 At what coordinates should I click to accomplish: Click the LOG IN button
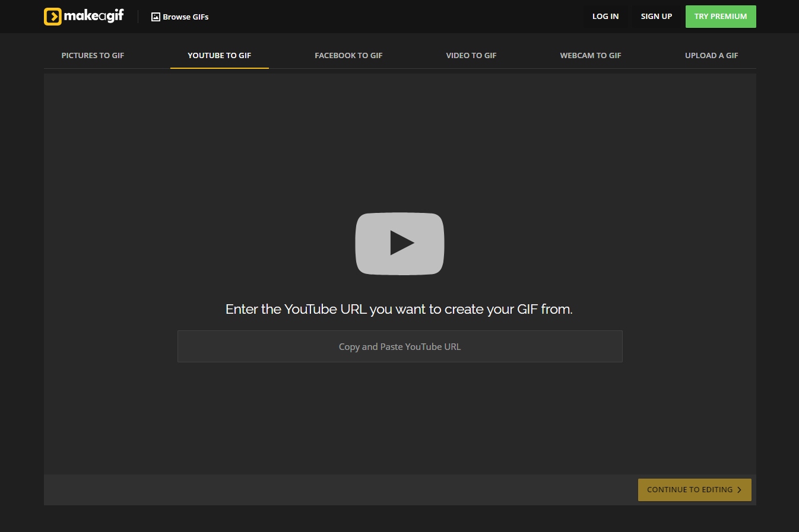[605, 16]
